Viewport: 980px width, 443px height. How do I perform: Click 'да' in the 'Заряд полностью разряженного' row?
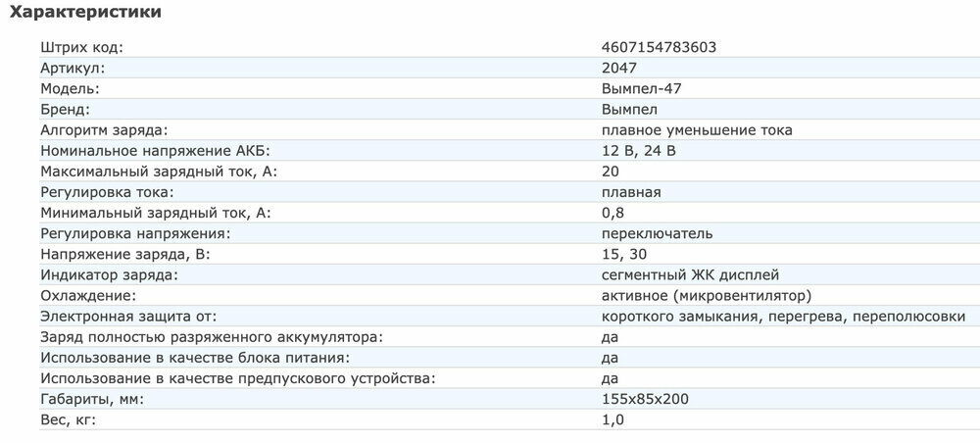point(610,337)
